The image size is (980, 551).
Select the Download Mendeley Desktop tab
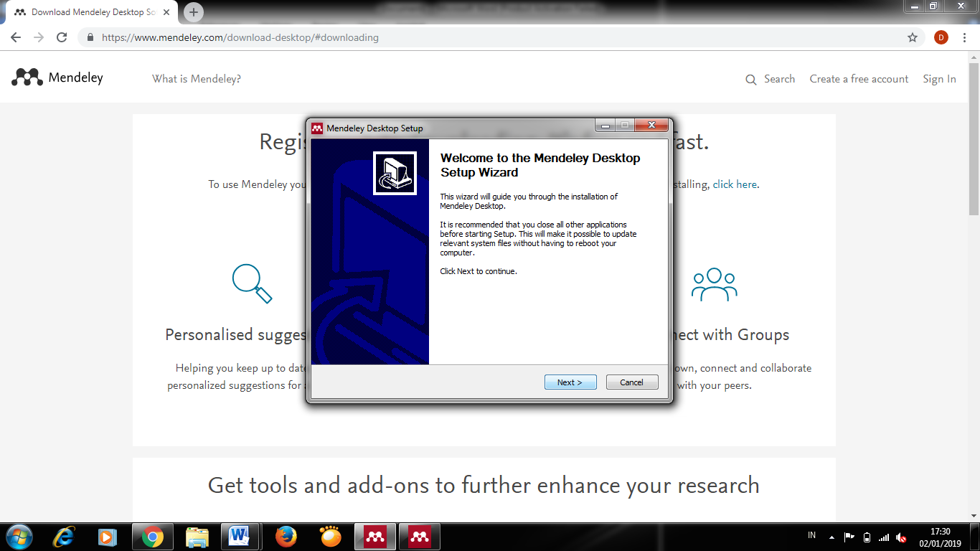tap(93, 12)
